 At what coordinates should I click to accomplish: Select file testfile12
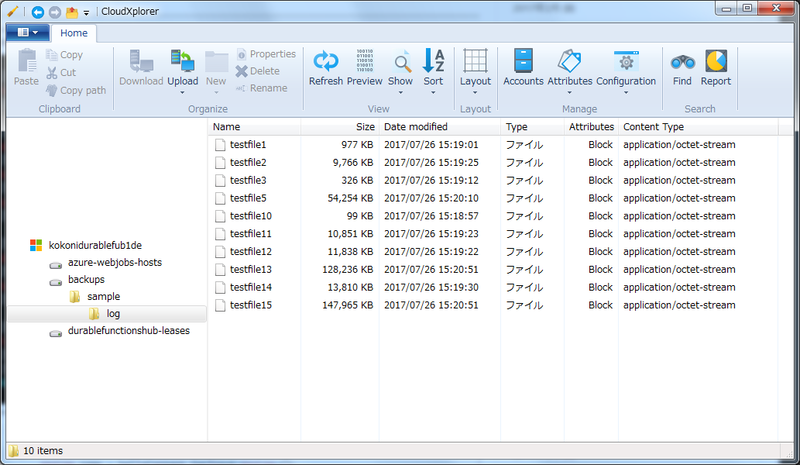[x=251, y=252]
